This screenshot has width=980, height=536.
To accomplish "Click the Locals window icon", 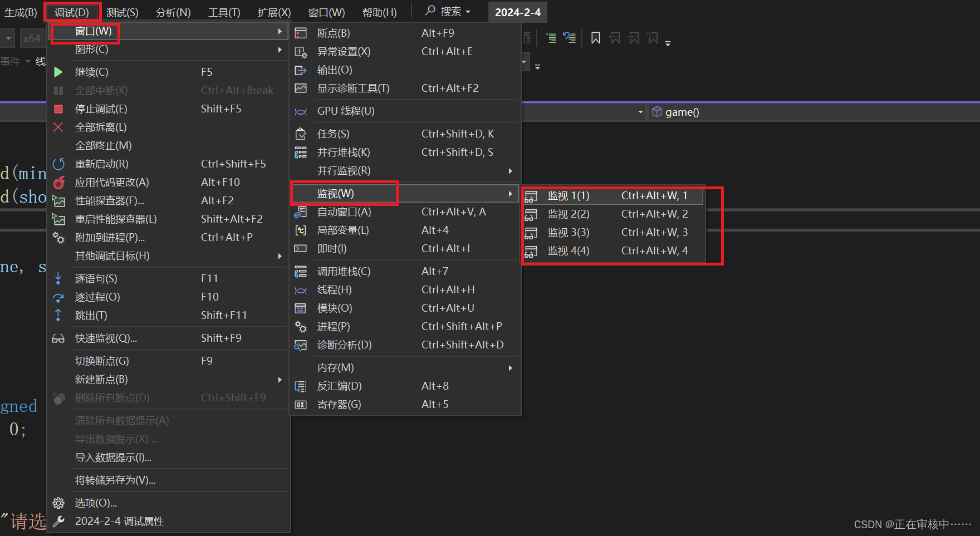I will click(x=301, y=230).
